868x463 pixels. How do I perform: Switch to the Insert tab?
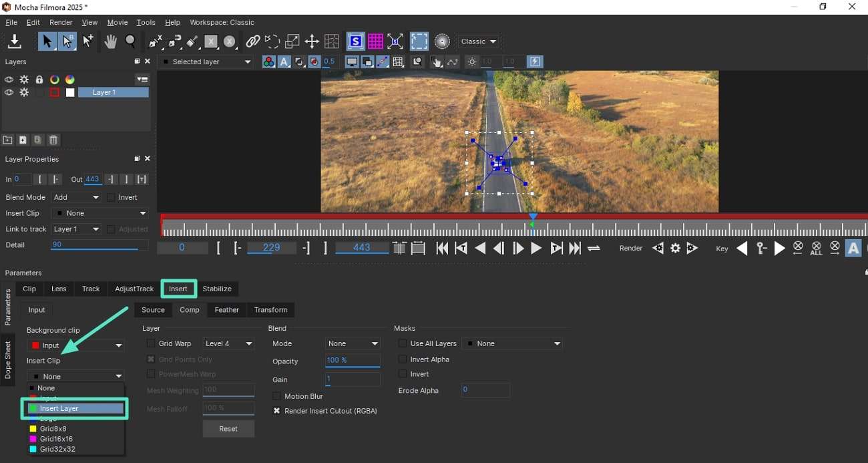tap(178, 289)
